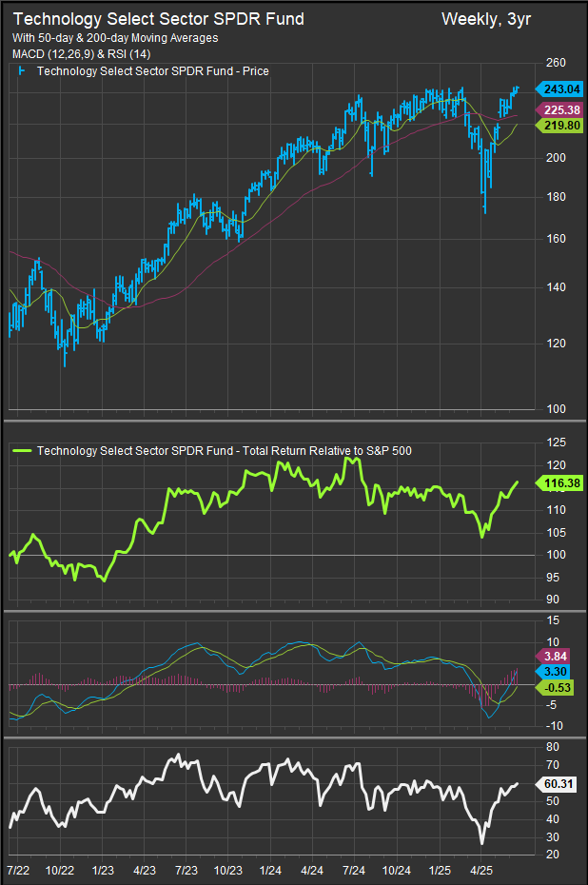
Task: Click the 95 relative return axis label
Action: [553, 578]
